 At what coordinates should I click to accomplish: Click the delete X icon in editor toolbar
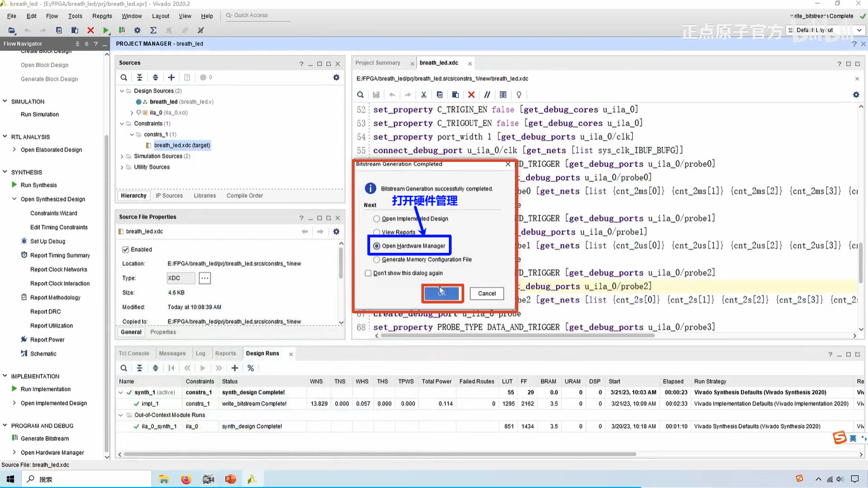coord(471,95)
